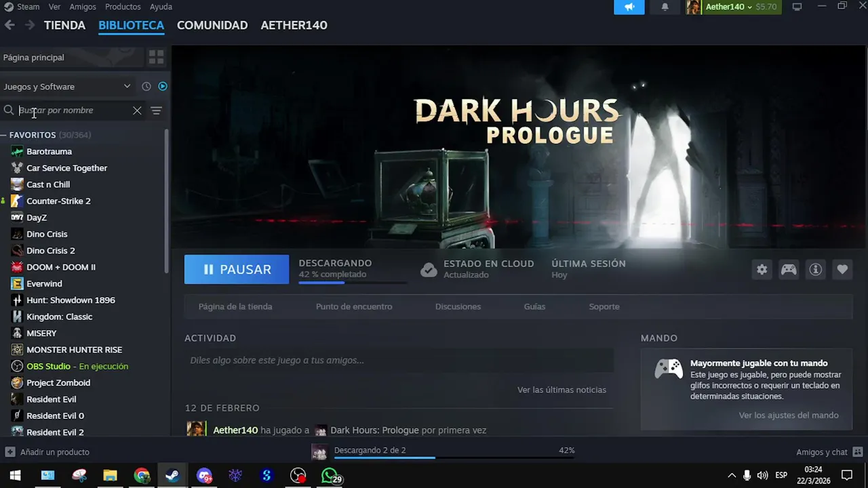Click the activity text input box

(399, 361)
